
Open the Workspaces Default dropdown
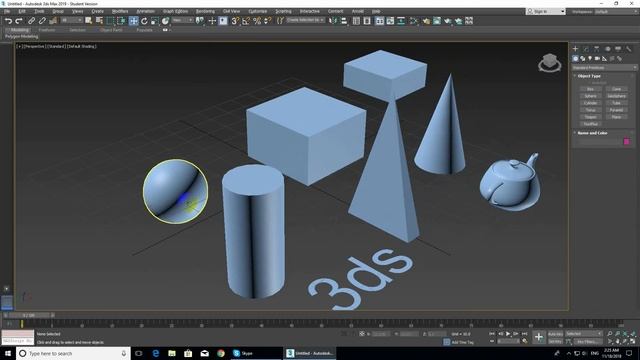615,12
